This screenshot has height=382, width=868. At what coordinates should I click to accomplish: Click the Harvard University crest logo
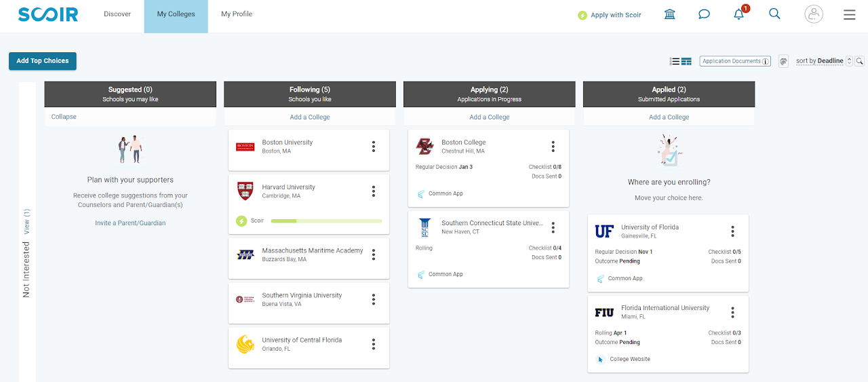click(245, 191)
